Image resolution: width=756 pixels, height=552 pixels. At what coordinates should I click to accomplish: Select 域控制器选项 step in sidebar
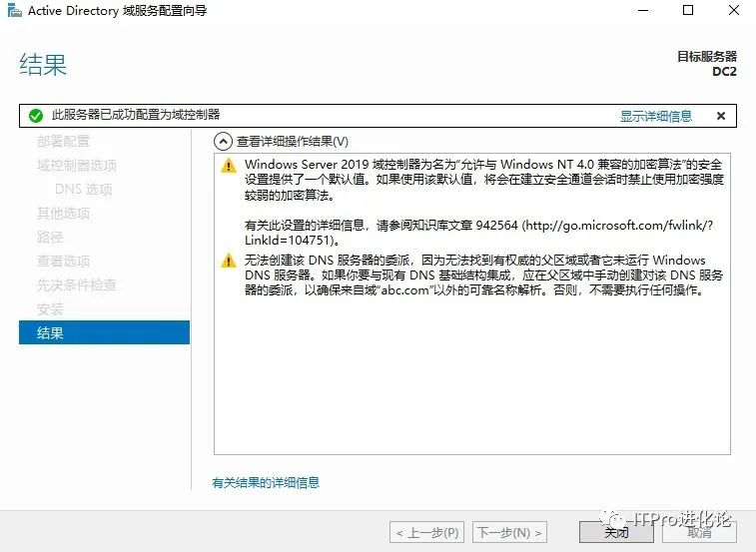click(77, 166)
